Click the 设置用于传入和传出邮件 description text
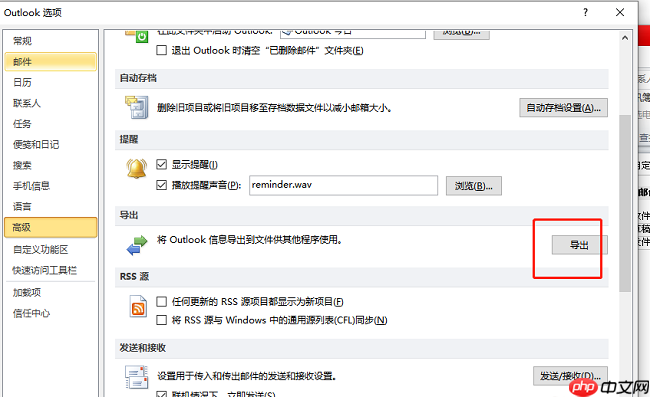Image resolution: width=650 pixels, height=397 pixels. pos(246,376)
